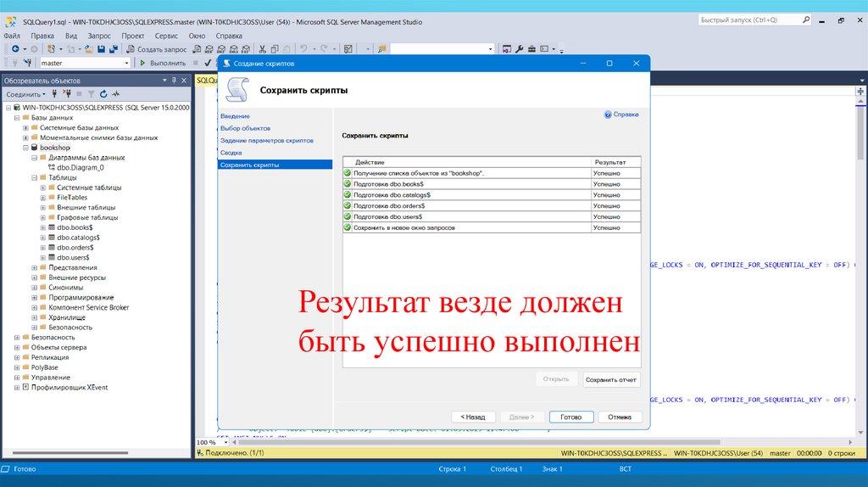
Task: Click the wrench Properties toolbar icon
Action: tap(520, 49)
